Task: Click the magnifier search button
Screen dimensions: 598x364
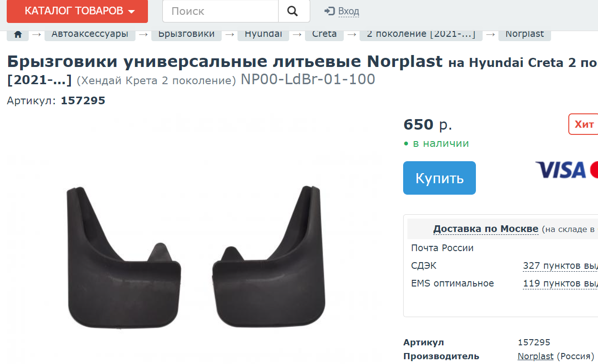Action: click(293, 11)
